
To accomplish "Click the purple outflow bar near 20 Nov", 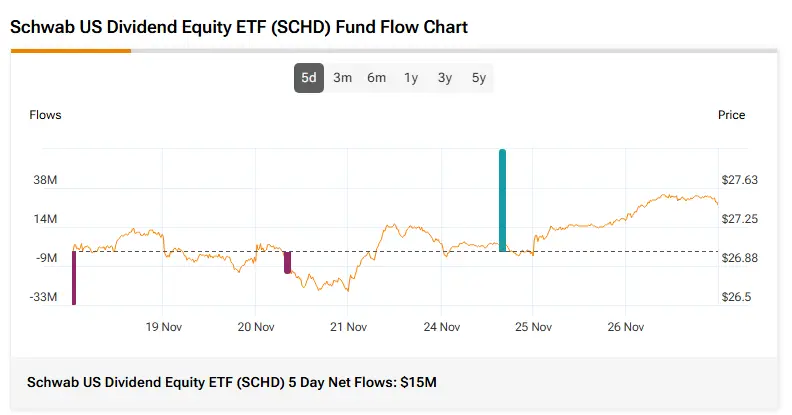I will [x=287, y=262].
